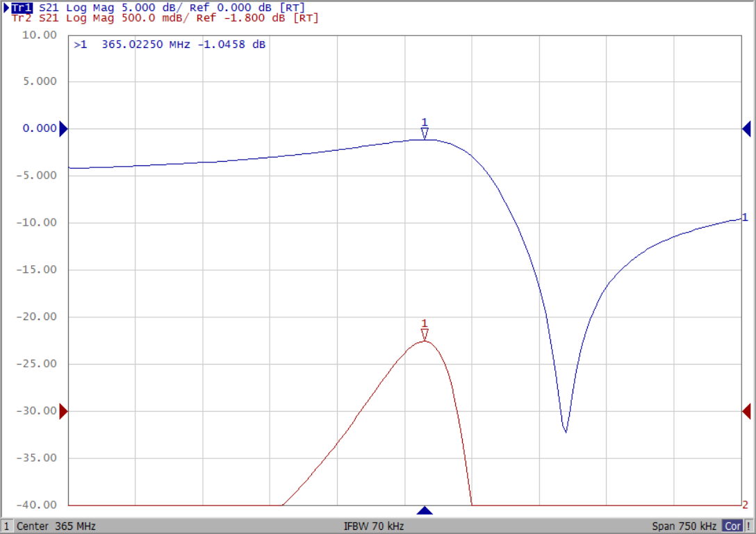The width and height of the screenshot is (756, 534).
Task: Toggle the Cor correction indicator
Action: pyautogui.click(x=732, y=526)
